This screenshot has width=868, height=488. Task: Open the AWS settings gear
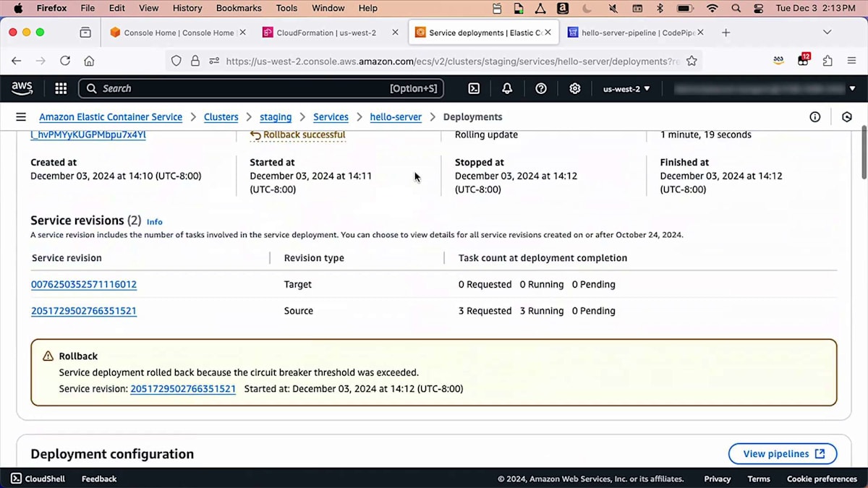point(575,88)
